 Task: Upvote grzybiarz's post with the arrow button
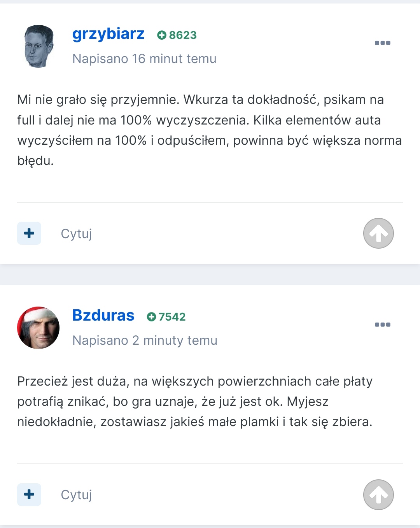(378, 233)
